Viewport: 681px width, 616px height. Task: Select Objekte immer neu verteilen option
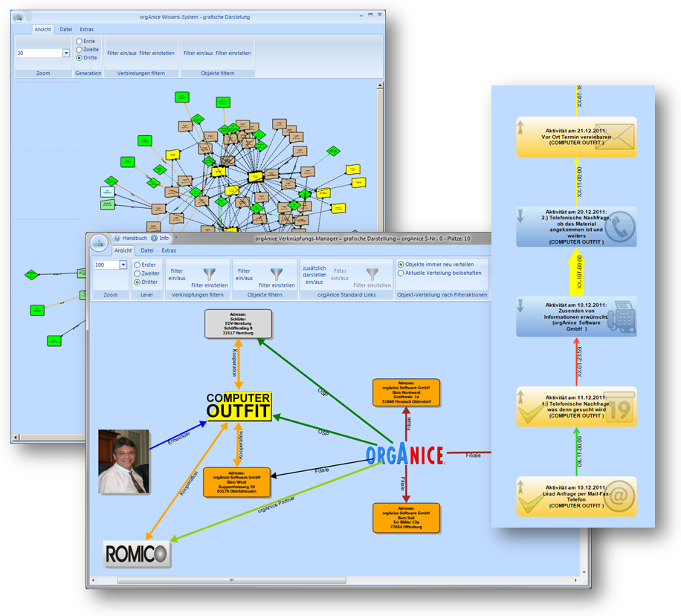pyautogui.click(x=401, y=265)
